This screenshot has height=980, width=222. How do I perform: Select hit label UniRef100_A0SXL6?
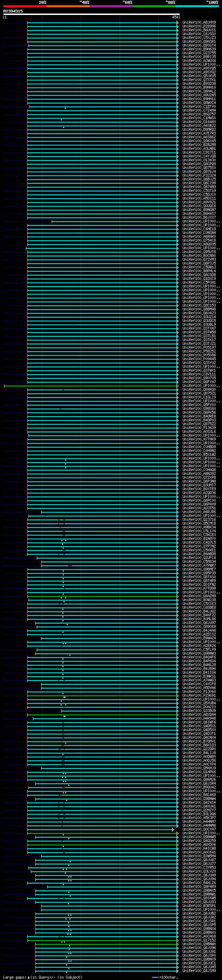click(199, 432)
